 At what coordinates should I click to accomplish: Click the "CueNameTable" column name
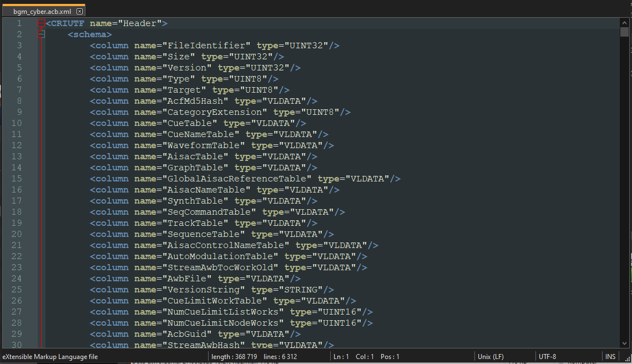[x=201, y=134]
